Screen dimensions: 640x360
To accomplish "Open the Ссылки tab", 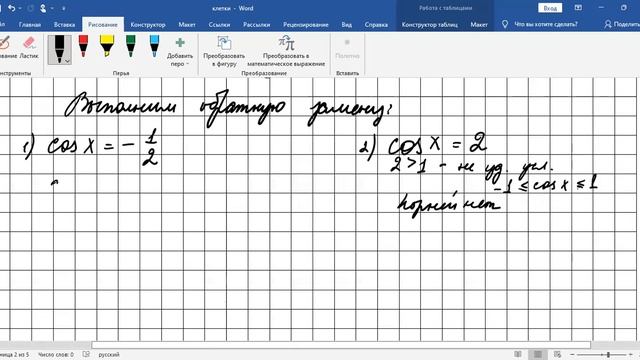I will (219, 24).
